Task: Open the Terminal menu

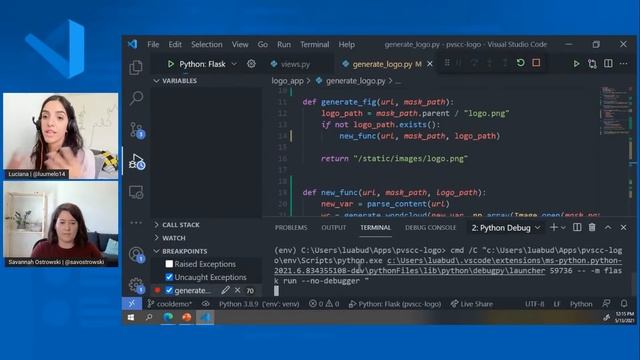Action: click(314, 44)
